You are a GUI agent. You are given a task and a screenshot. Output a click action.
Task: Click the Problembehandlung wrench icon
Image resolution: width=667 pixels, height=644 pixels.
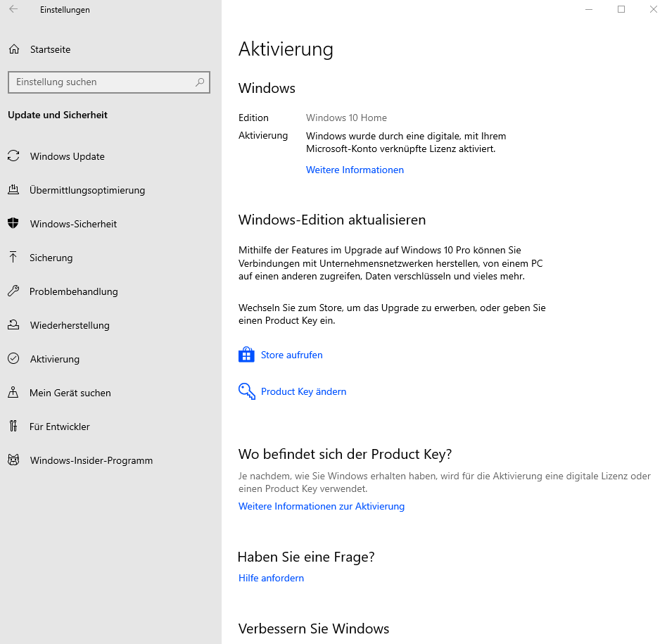tap(13, 291)
